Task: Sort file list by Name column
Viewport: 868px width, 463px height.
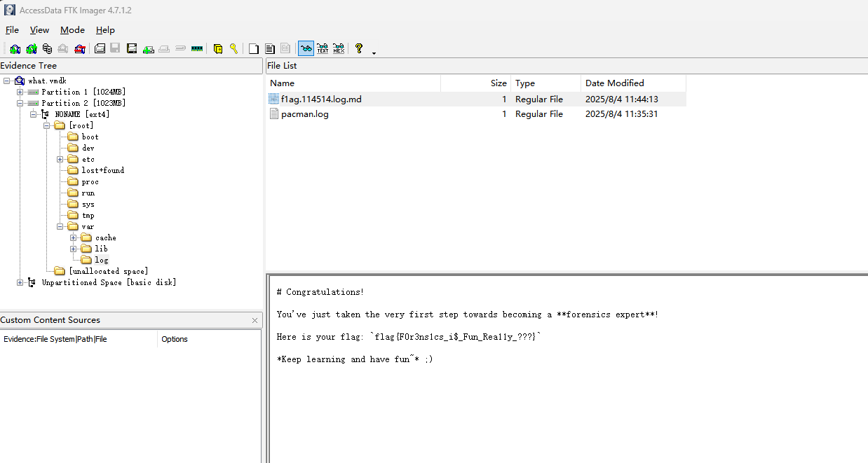Action: click(x=353, y=83)
